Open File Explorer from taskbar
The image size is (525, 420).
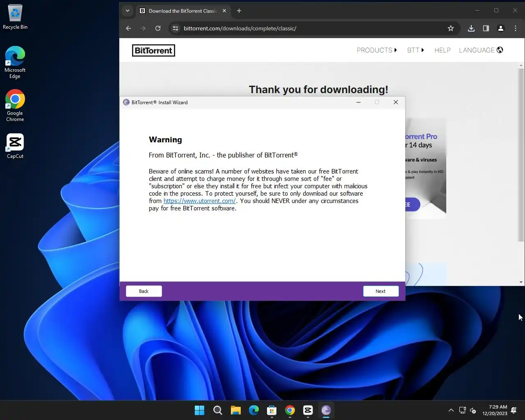point(236,410)
